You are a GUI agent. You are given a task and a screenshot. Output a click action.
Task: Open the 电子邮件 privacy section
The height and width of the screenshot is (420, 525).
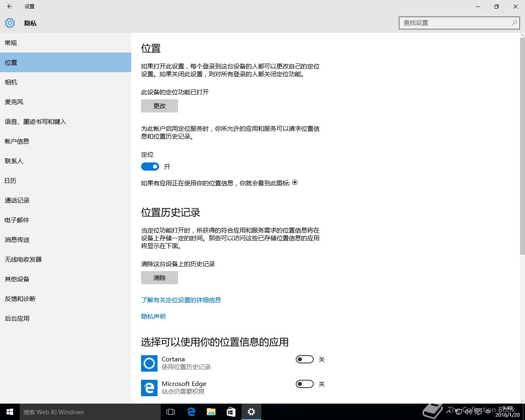[66, 220]
